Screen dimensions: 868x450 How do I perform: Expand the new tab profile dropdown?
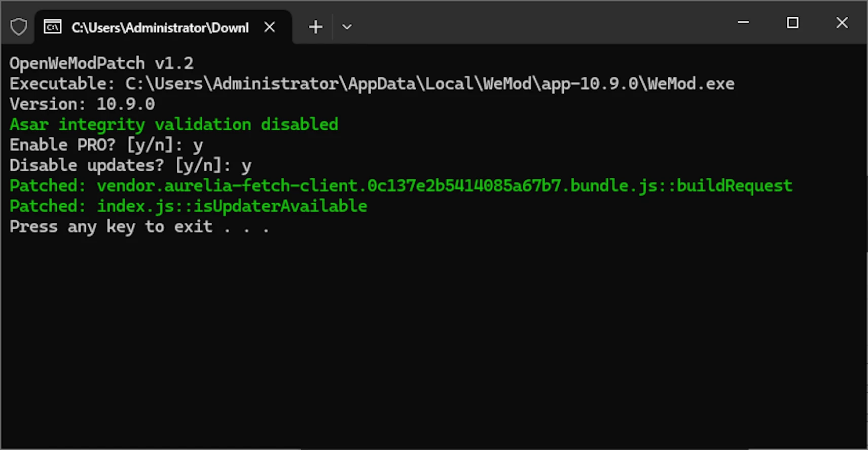347,27
